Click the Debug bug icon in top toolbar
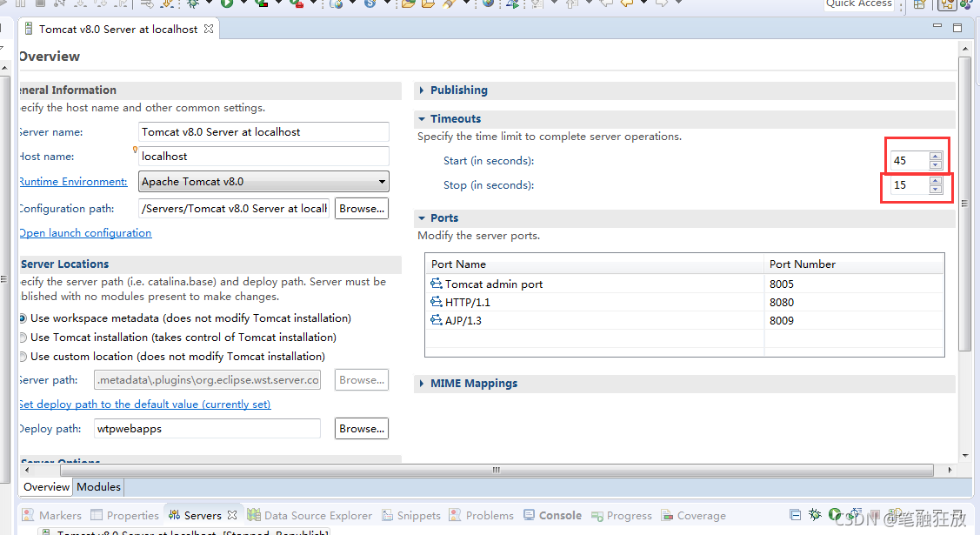The height and width of the screenshot is (535, 980). coord(192,3)
